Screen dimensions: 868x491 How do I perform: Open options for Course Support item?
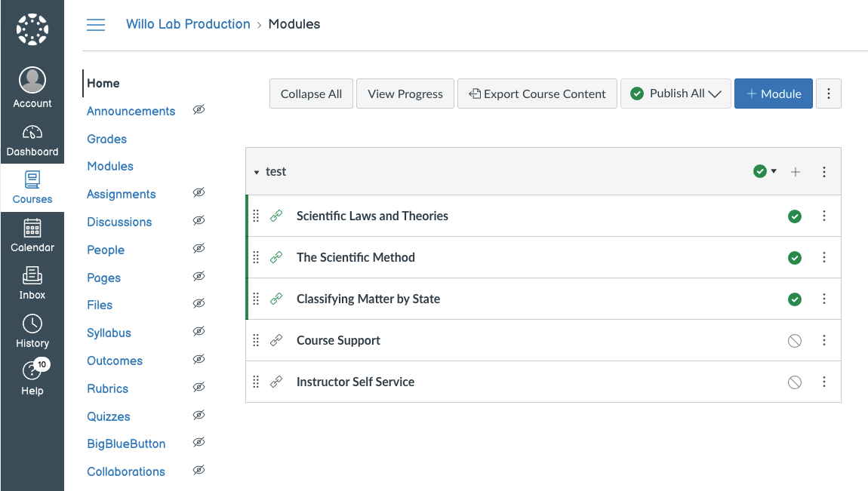[823, 340]
